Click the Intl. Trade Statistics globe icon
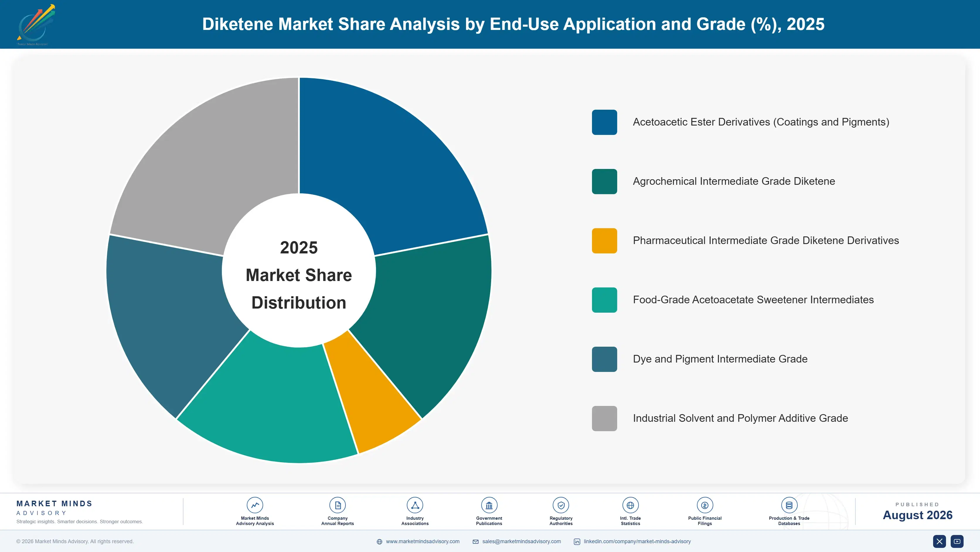Image resolution: width=980 pixels, height=552 pixels. click(630, 505)
